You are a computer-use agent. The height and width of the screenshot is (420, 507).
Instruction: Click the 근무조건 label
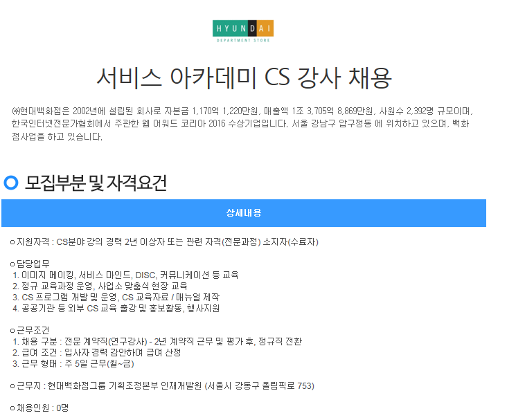coord(30,330)
